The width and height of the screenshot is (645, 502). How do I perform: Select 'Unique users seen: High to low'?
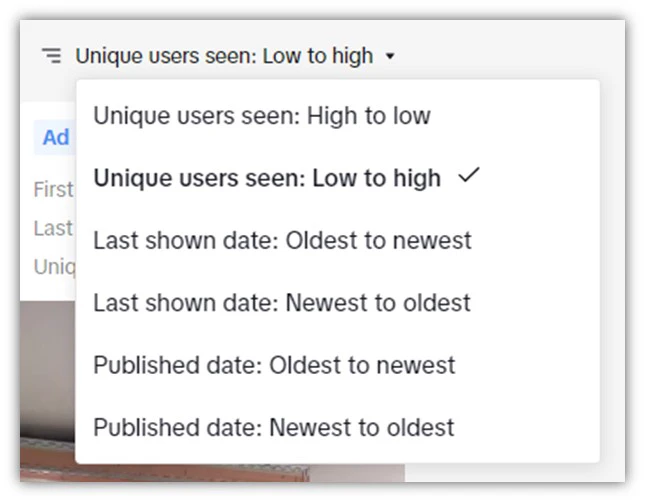(261, 116)
